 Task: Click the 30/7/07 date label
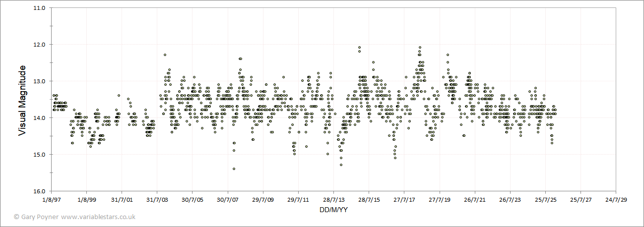pyautogui.click(x=228, y=200)
